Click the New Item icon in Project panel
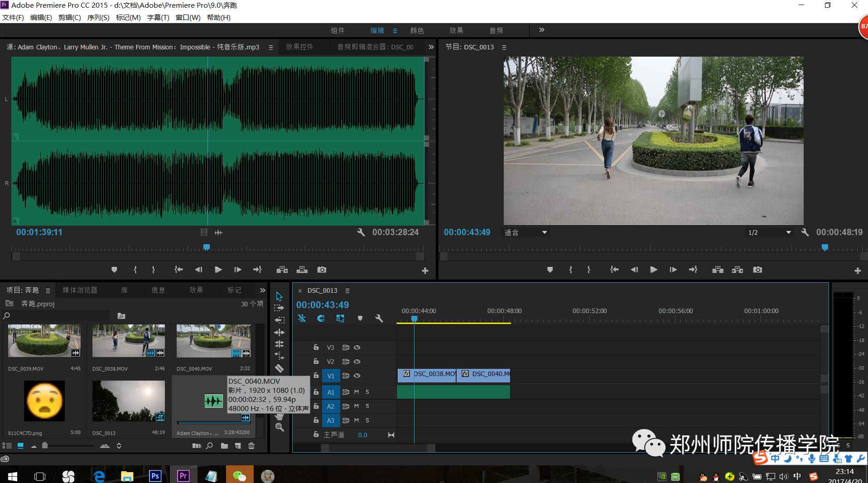 (x=238, y=446)
